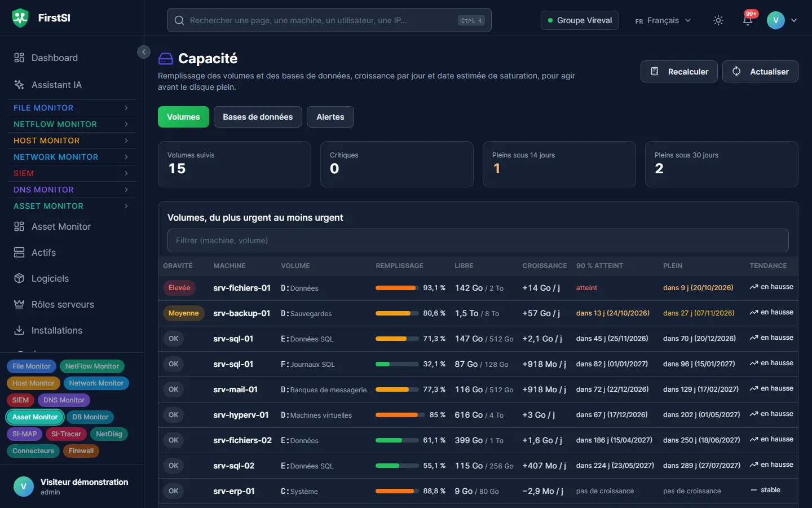
Task: Click the Installations download icon
Action: (x=19, y=330)
